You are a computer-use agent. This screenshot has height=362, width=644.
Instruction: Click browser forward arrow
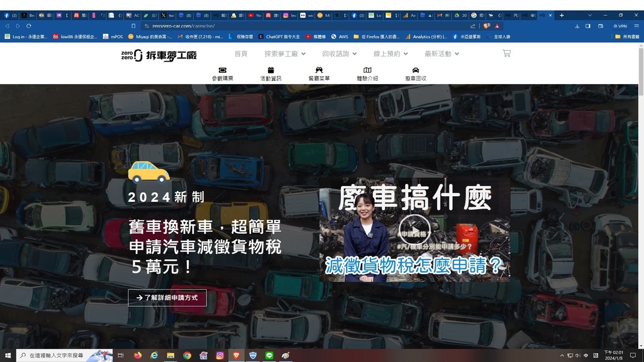(x=18, y=26)
